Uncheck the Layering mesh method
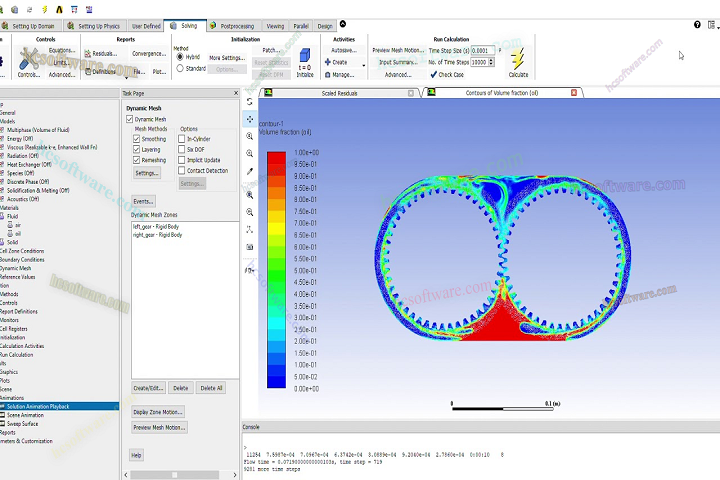This screenshot has width=720, height=480. click(136, 149)
